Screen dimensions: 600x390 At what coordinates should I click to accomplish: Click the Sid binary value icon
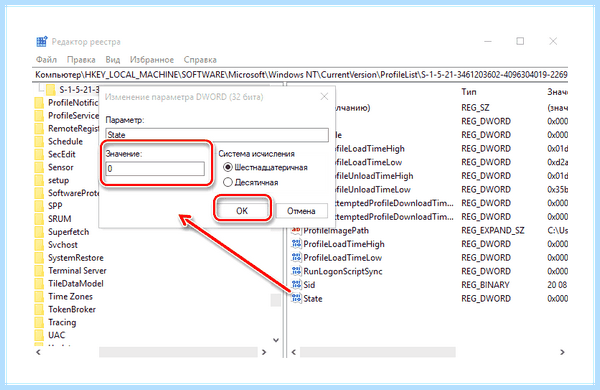pyautogui.click(x=296, y=285)
